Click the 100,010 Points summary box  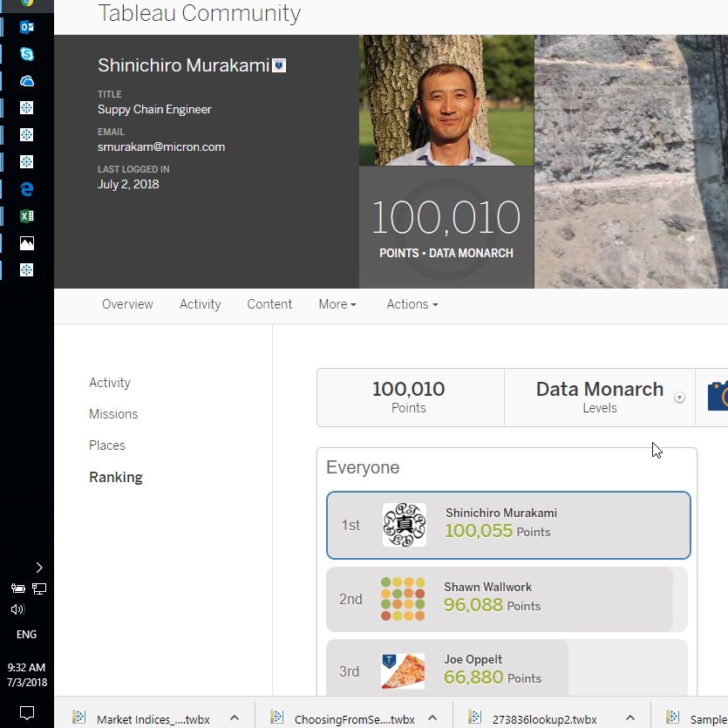click(411, 398)
